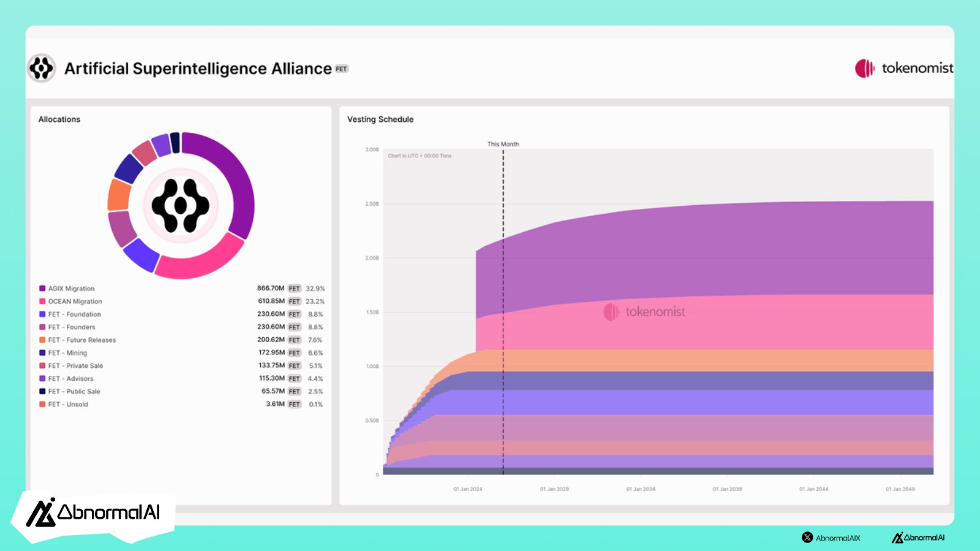Click the 23.2% percentage value

click(x=315, y=301)
